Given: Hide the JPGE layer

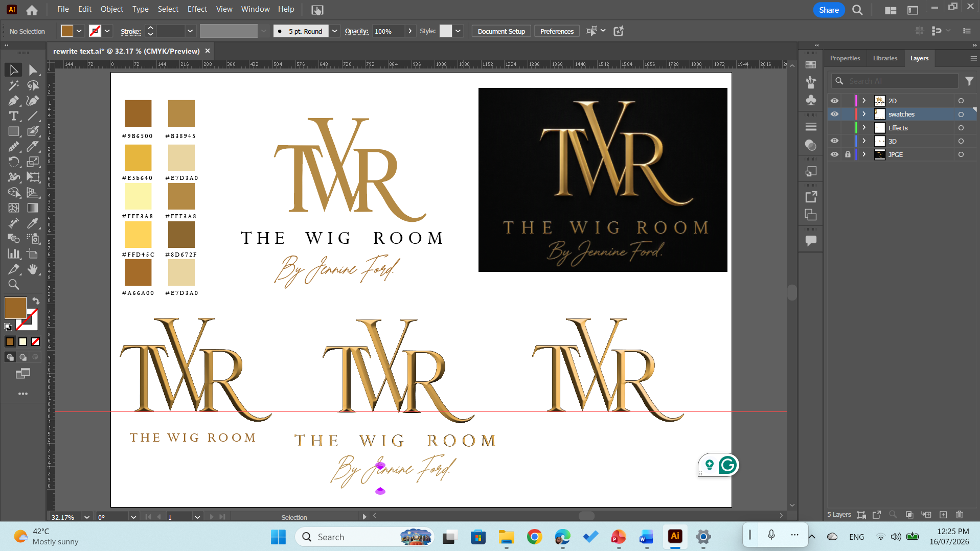Looking at the screenshot, I should click(x=834, y=154).
